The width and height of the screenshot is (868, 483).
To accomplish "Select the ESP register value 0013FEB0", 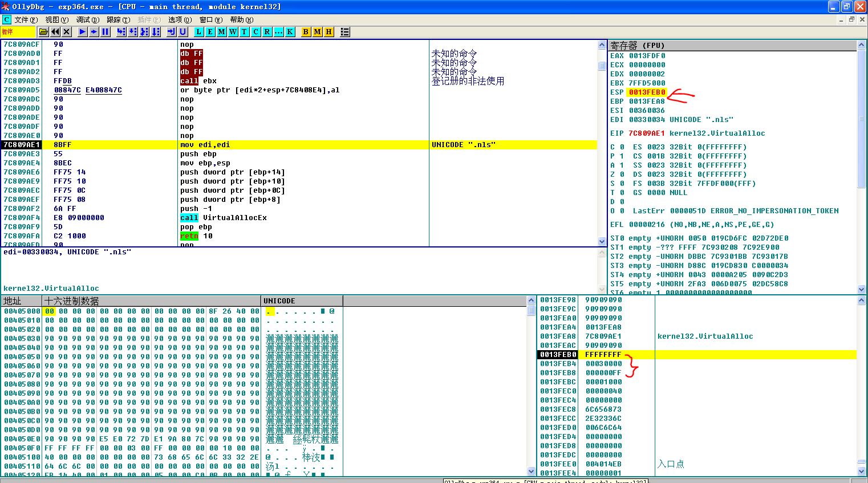I will pos(647,92).
